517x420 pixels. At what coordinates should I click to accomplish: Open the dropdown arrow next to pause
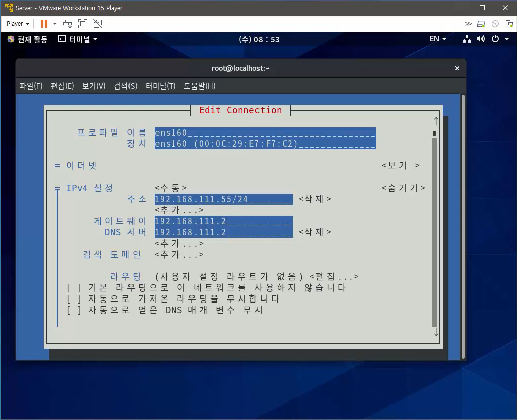(x=55, y=23)
